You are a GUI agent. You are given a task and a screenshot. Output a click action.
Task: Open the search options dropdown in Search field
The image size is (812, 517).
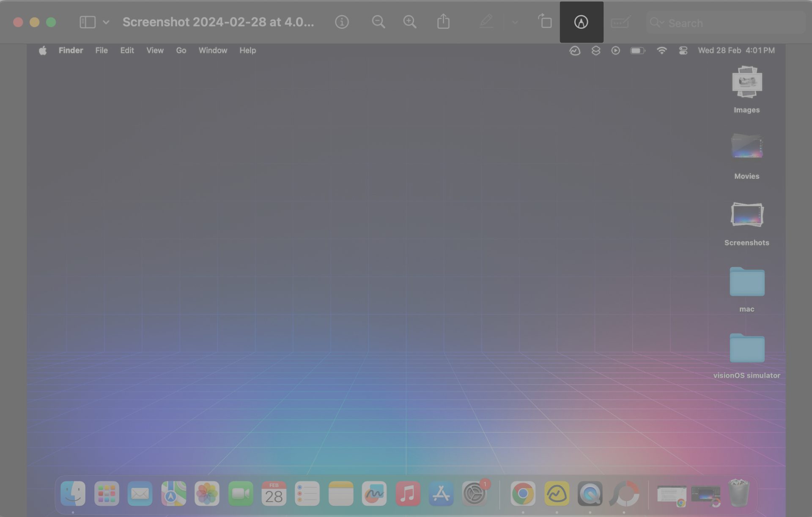(x=656, y=23)
